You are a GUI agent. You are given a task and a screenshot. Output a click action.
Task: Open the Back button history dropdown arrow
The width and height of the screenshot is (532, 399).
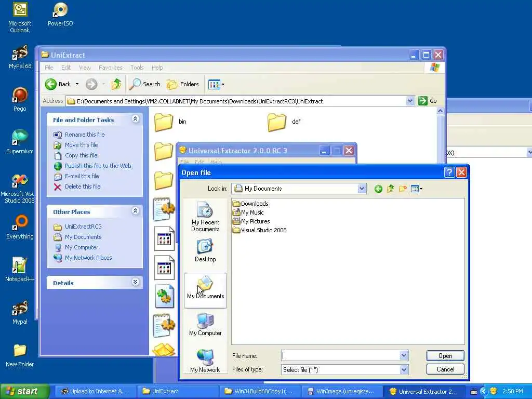[77, 84]
